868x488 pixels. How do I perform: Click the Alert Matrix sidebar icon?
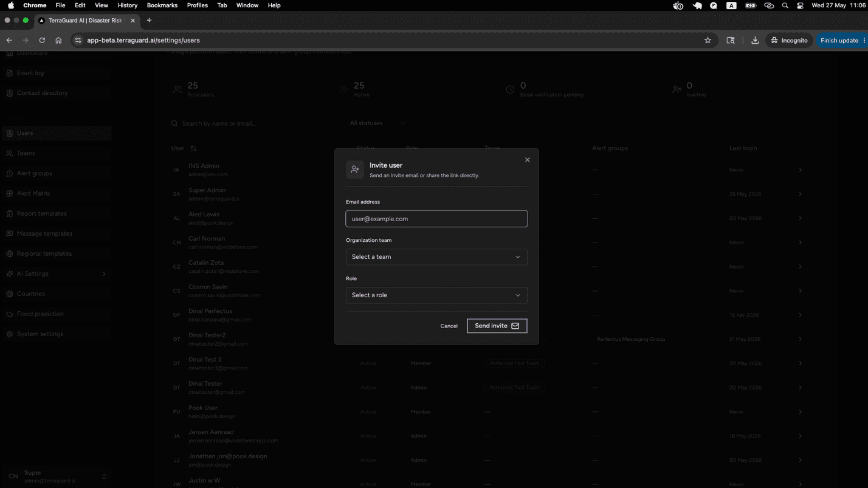pos(10,193)
